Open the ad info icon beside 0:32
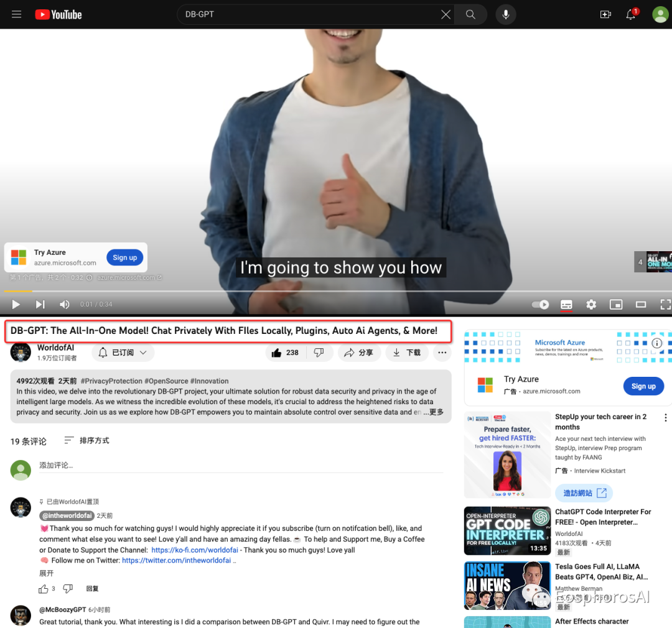Viewport: 672px width, 628px height. click(x=89, y=277)
